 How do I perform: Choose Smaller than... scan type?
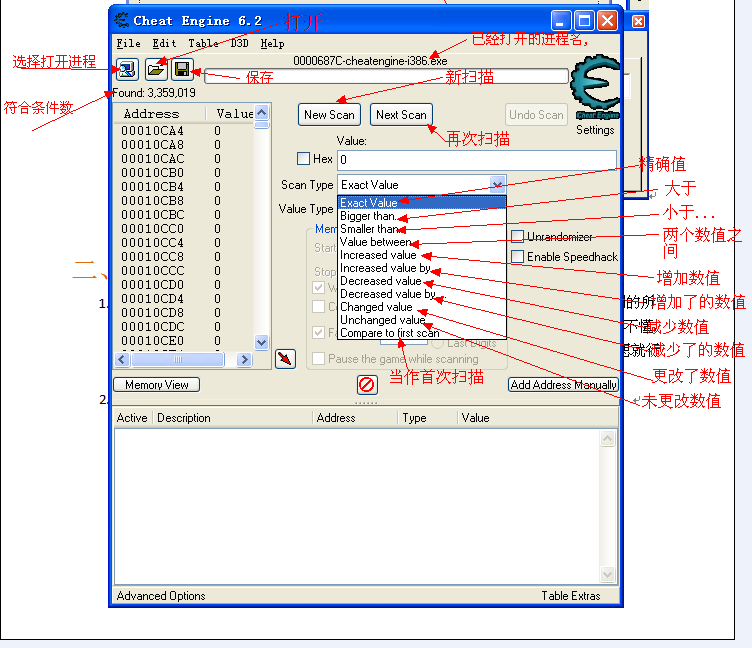[x=422, y=229]
